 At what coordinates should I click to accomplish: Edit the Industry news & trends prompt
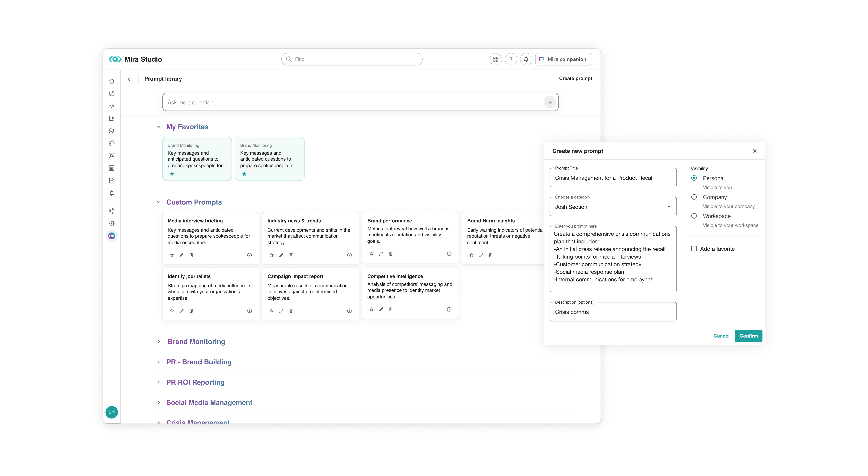pos(281,255)
